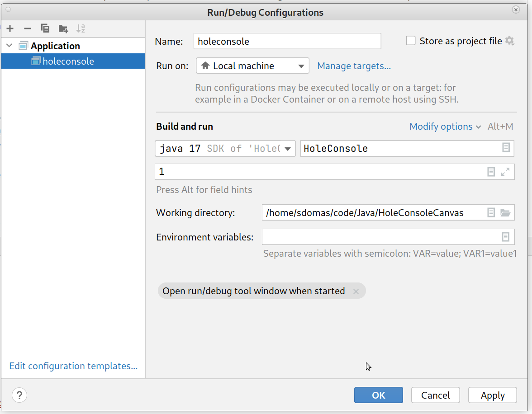
Task: Enable Store as project file checkbox
Action: coord(411,41)
